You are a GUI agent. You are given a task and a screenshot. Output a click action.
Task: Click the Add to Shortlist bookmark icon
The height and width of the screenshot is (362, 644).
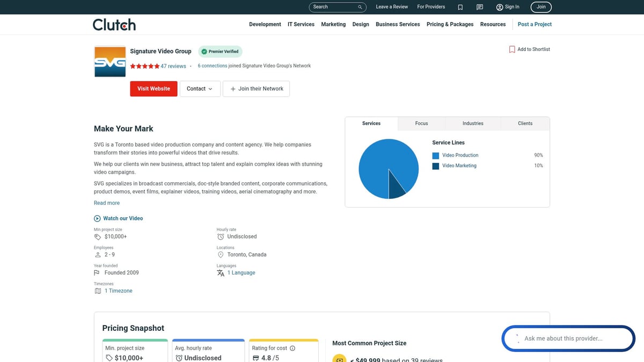point(512,49)
